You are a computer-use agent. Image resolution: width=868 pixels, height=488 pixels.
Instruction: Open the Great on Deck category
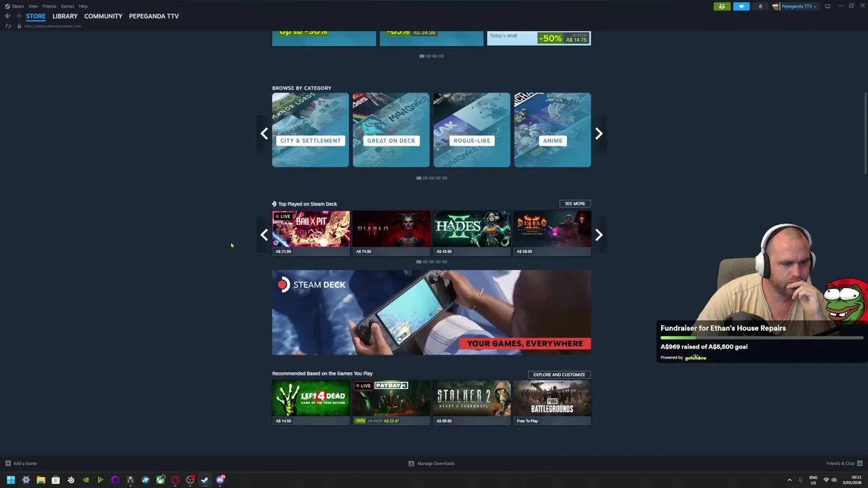coord(391,130)
